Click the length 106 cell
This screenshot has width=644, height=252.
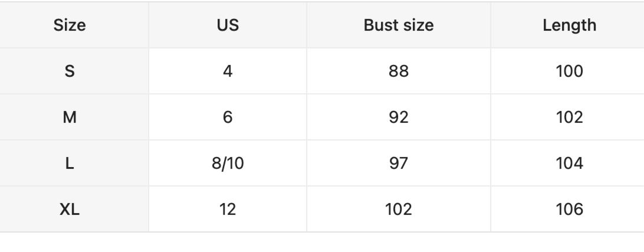pyautogui.click(x=570, y=209)
